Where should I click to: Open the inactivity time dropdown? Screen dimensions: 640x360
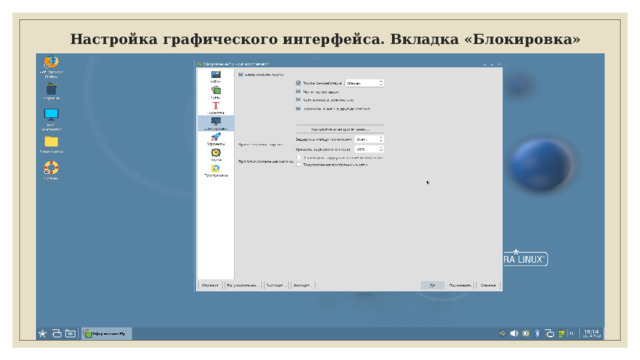[x=364, y=83]
